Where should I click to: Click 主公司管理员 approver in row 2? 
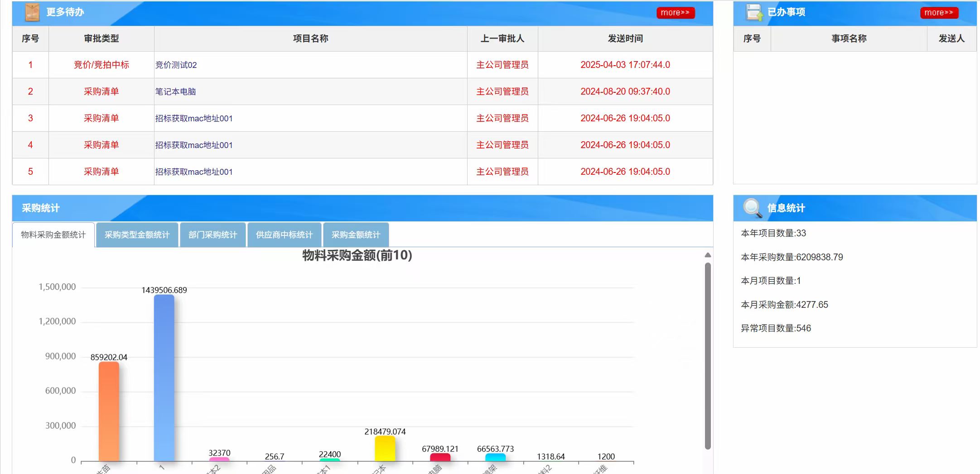[x=502, y=91]
